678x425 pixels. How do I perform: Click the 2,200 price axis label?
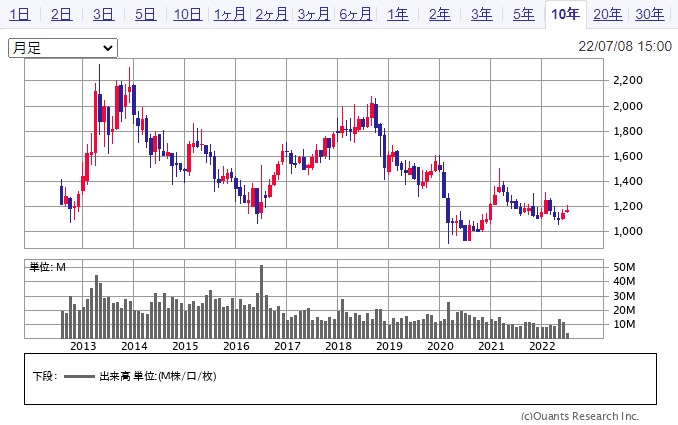click(x=628, y=80)
